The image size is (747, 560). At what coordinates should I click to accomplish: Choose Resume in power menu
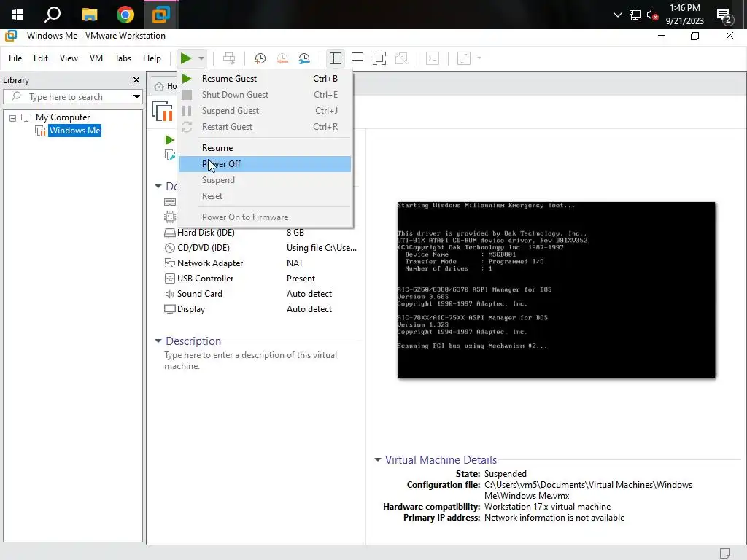pos(265,148)
